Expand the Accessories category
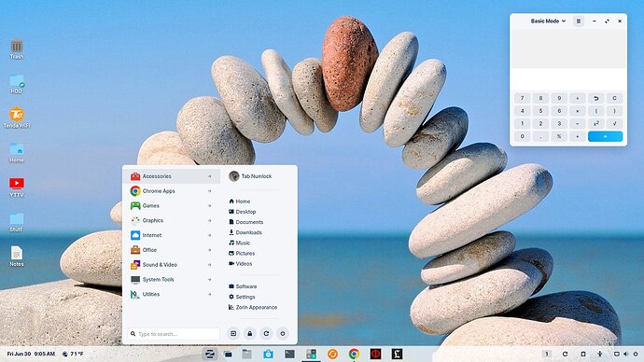Viewport: 644px width, 362px height. pos(172,176)
